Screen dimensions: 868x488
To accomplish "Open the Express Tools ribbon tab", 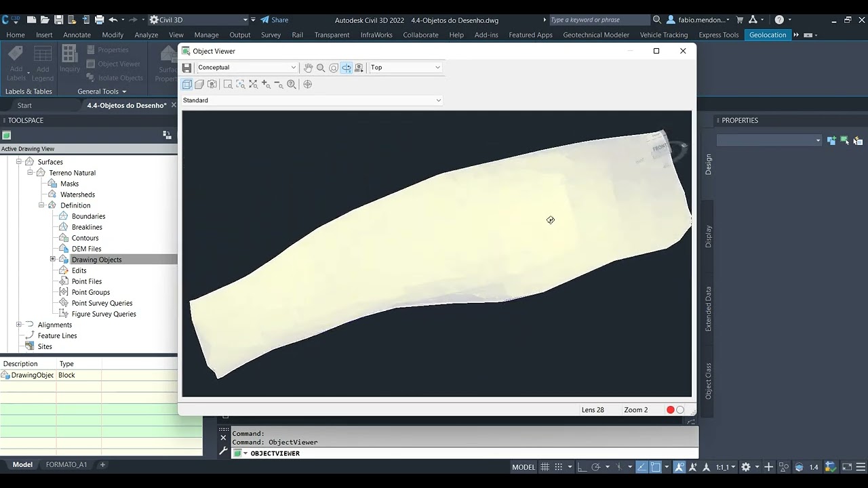I will 719,35.
